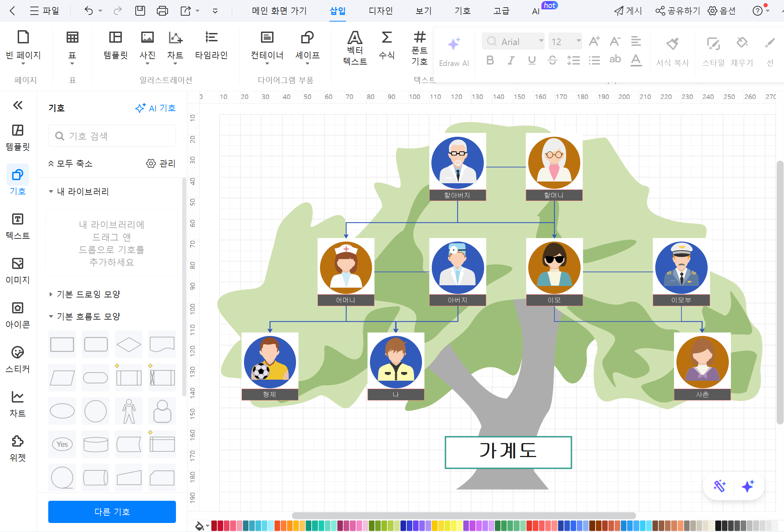Click in the 기호 검색 search field
This screenshot has height=532, width=784.
tap(112, 136)
